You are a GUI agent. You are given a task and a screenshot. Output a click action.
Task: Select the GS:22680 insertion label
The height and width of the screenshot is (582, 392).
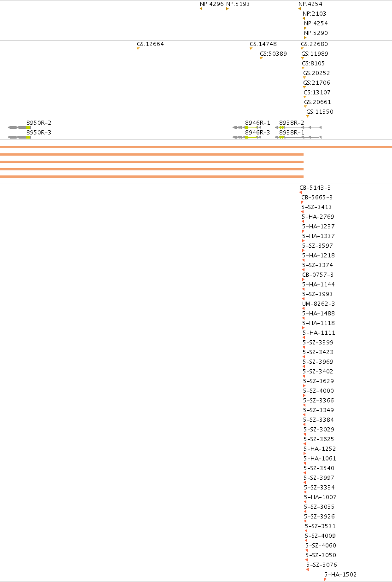point(314,45)
